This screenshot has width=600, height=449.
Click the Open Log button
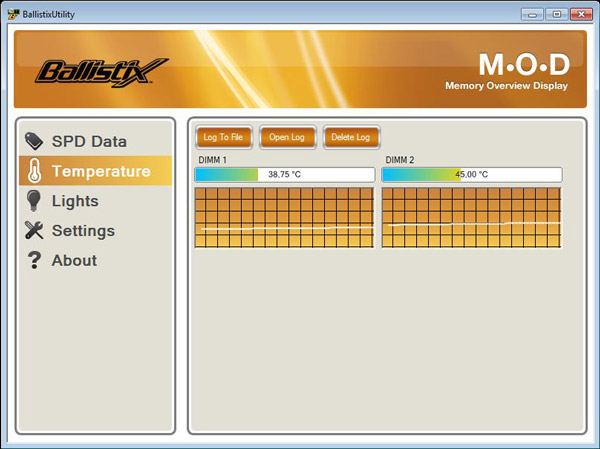tap(287, 137)
